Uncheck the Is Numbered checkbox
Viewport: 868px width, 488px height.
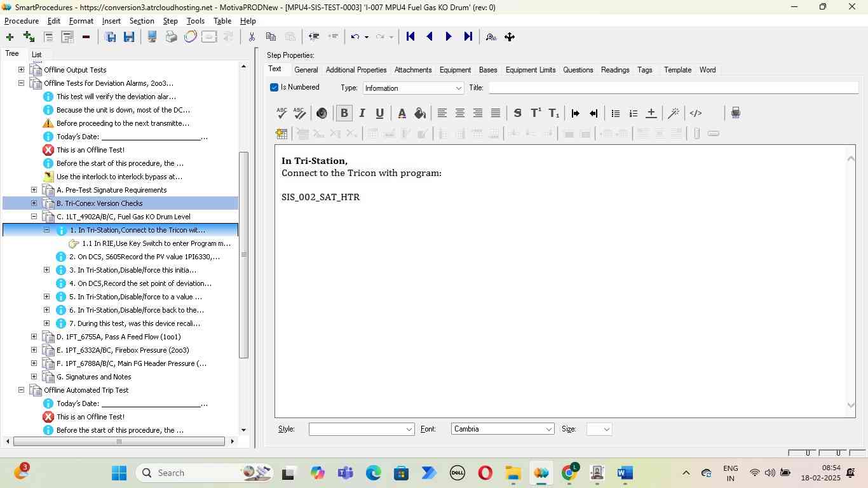point(275,88)
